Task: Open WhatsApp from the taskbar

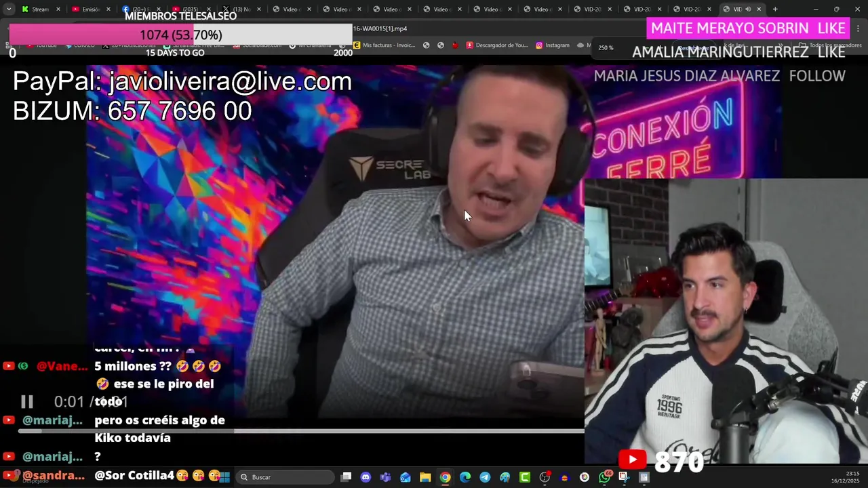Action: [604, 477]
